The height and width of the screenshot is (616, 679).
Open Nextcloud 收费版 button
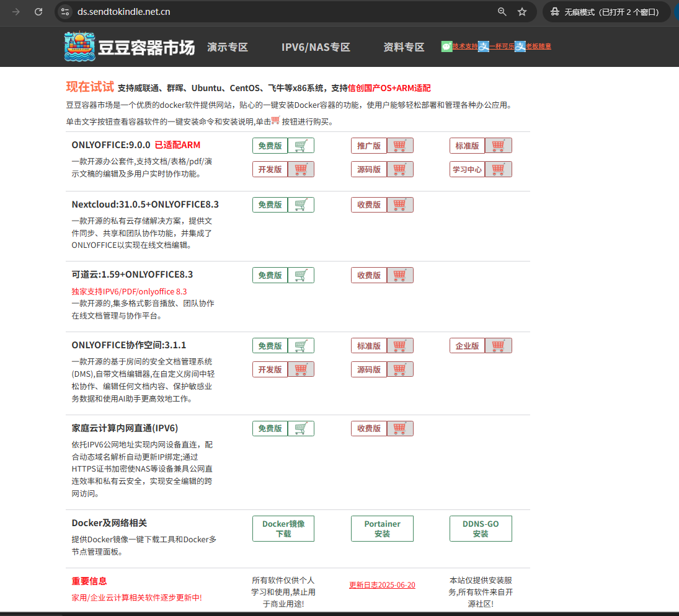click(x=369, y=205)
